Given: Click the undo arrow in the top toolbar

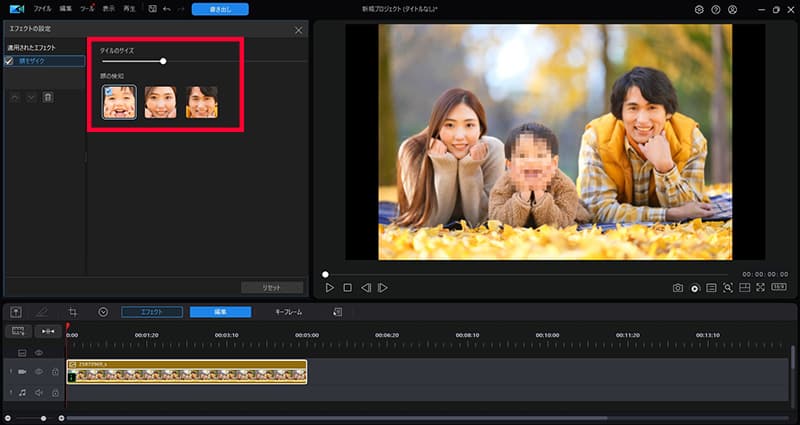Looking at the screenshot, I should click(166, 9).
